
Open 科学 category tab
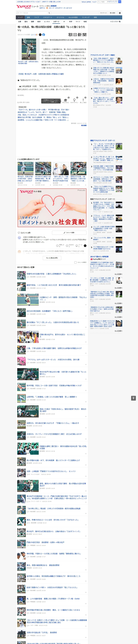click(x=71, y=21)
